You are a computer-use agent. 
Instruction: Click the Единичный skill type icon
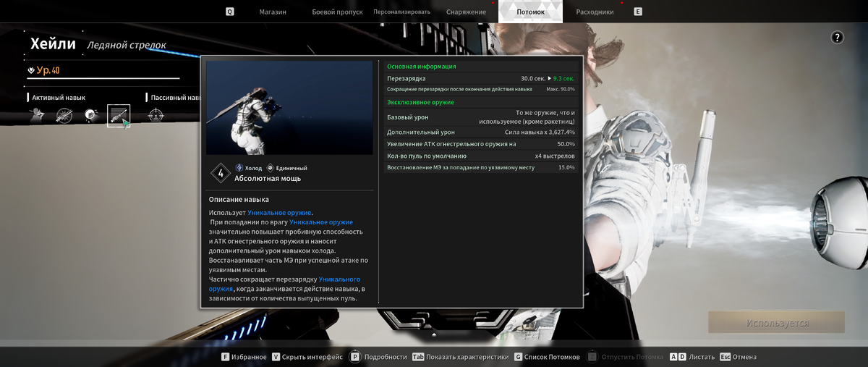point(271,168)
